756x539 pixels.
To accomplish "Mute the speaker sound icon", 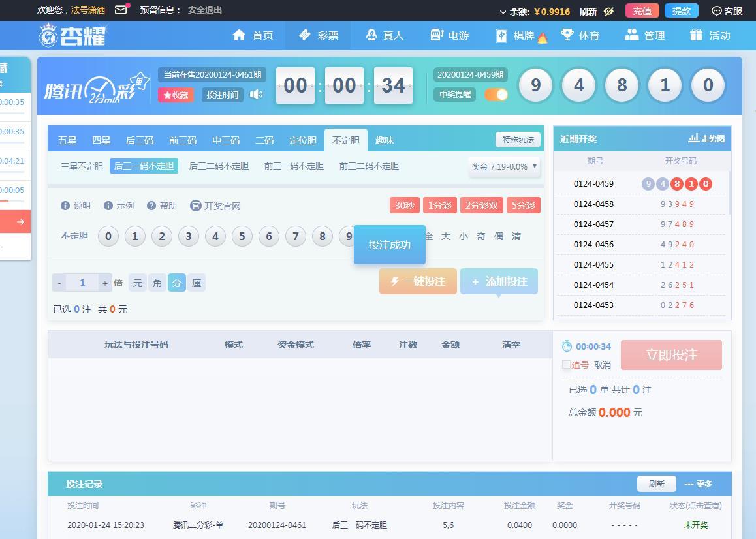I will (x=256, y=95).
